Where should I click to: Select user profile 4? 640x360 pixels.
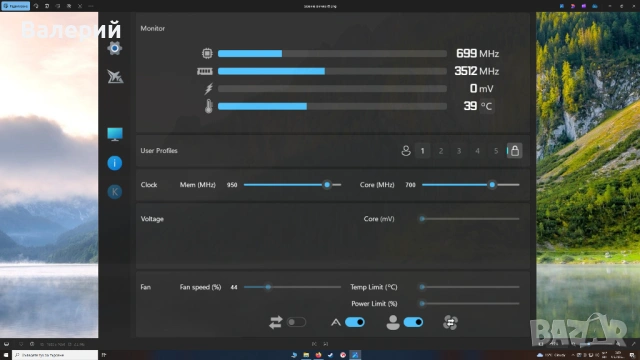478,151
